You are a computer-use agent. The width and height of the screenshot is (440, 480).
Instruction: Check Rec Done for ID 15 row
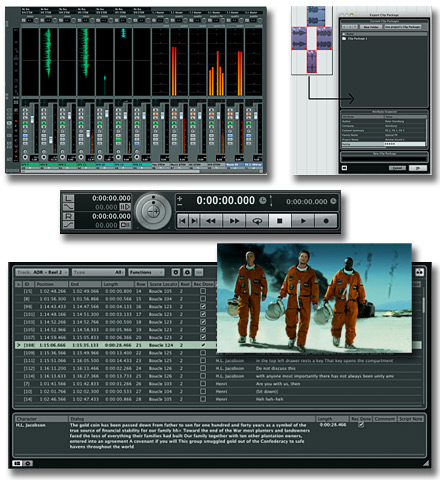point(203,291)
